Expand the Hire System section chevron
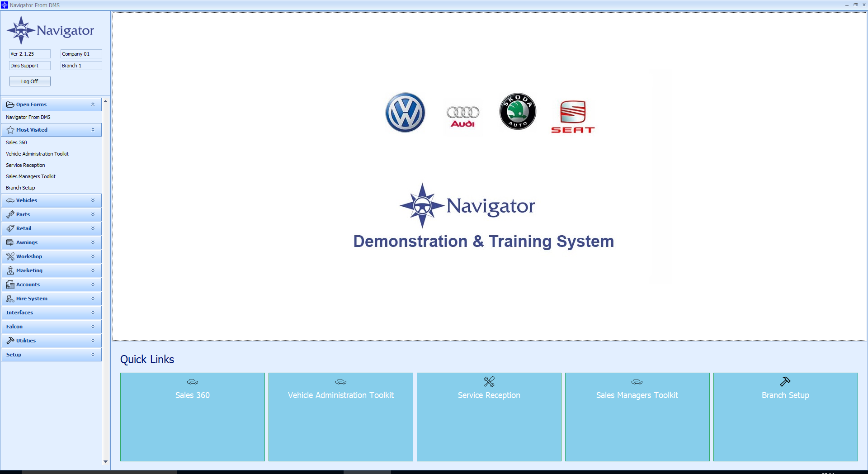The image size is (868, 474). pos(93,299)
